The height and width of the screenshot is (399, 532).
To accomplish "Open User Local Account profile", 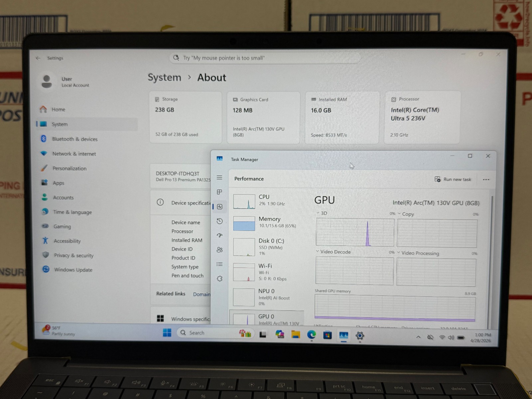I will [x=65, y=82].
